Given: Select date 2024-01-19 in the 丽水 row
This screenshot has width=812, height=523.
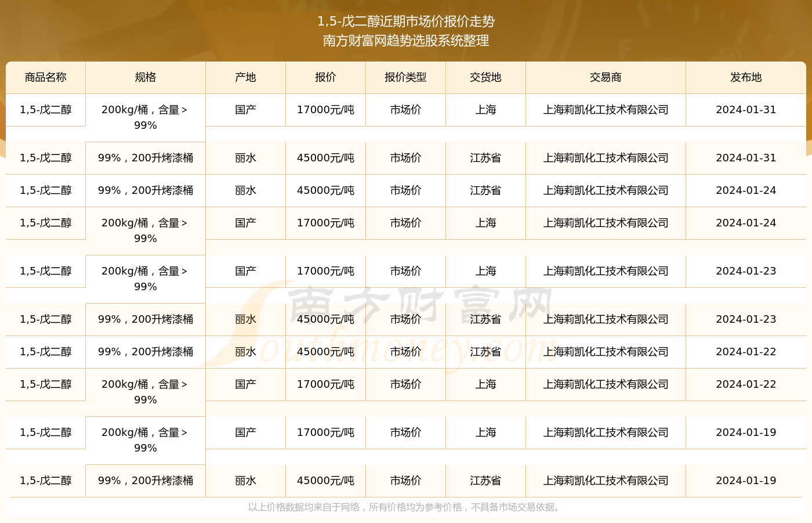Looking at the screenshot, I should click(746, 481).
